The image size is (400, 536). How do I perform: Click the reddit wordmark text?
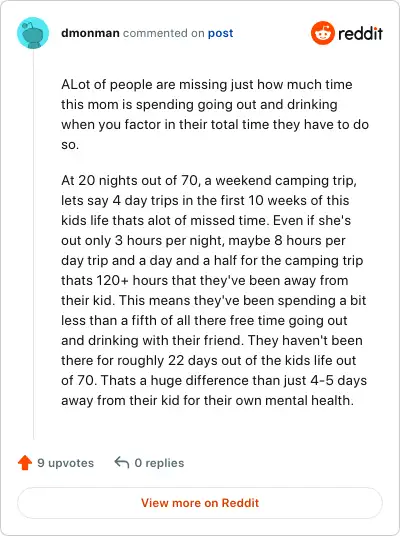[360, 34]
